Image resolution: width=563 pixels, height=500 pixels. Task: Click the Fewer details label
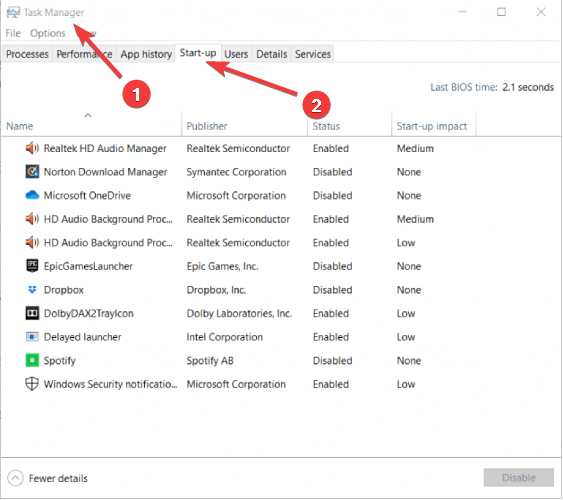coord(58,478)
